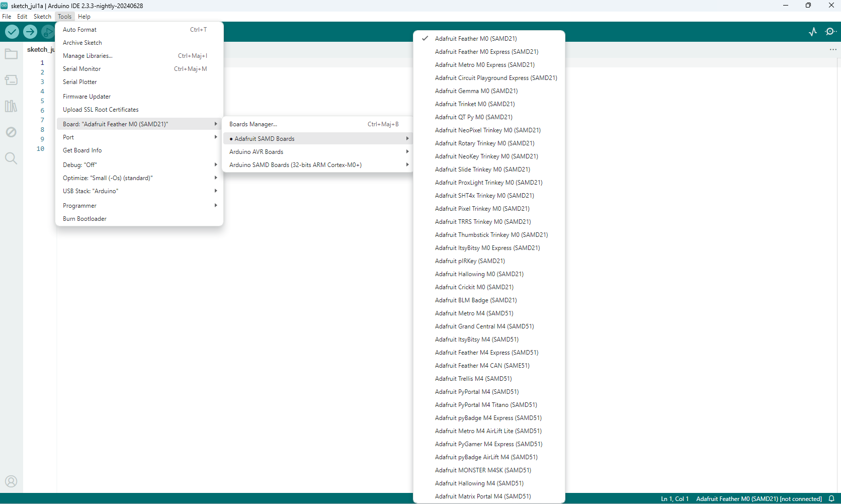Pick Adafruit Metro M4 (SAMD51)
Image resolution: width=841 pixels, height=504 pixels.
489,313
